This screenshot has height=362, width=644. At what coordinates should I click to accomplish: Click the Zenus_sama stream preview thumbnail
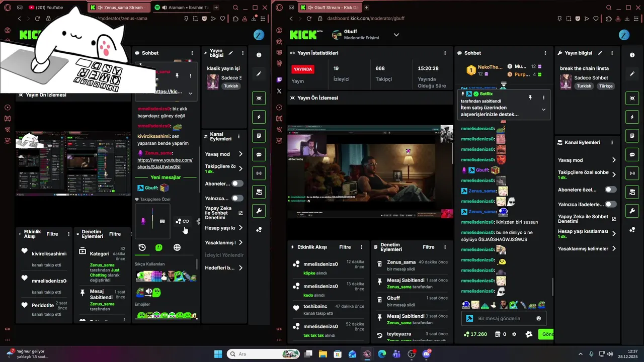pyautogui.click(x=73, y=163)
